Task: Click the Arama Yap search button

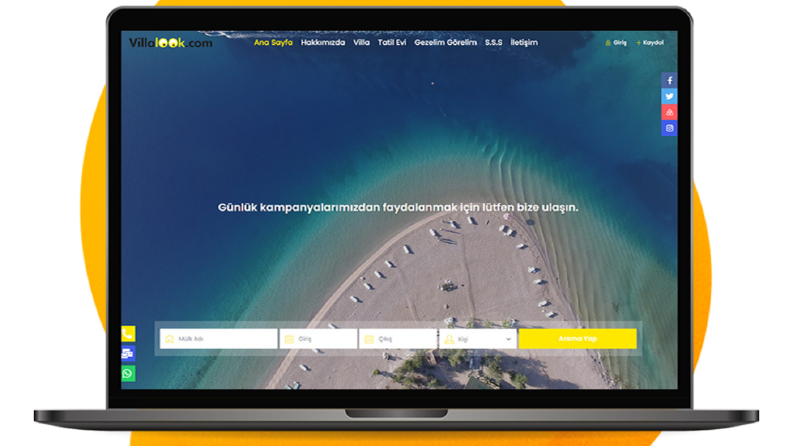Action: [578, 339]
